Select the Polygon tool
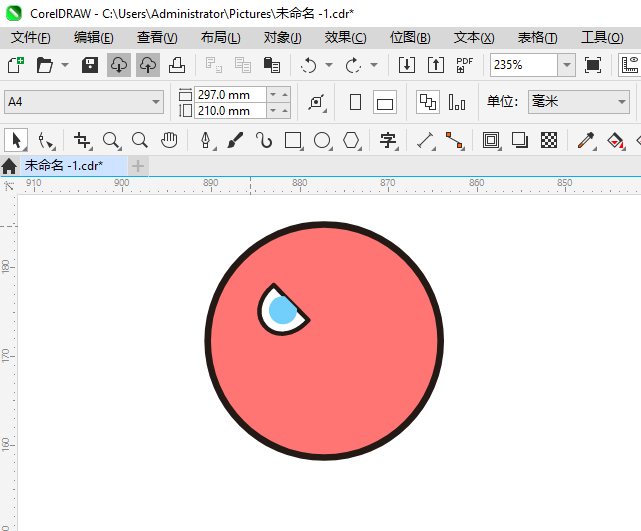This screenshot has height=531, width=641. pos(351,140)
